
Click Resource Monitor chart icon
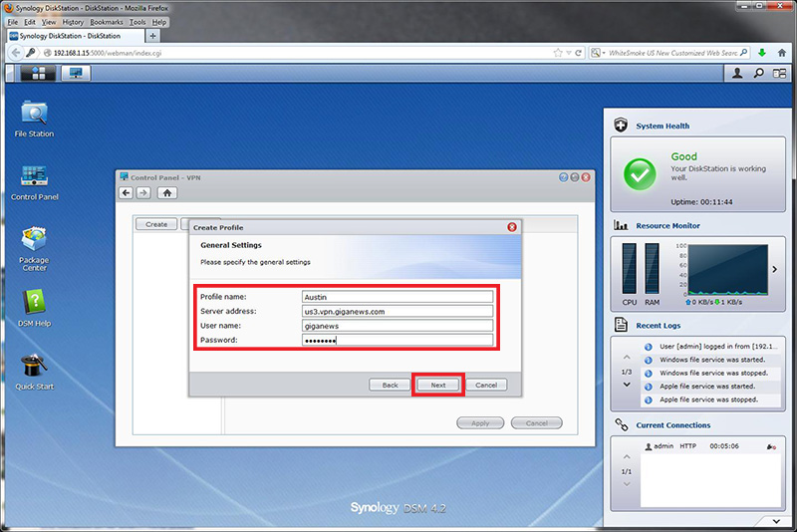[x=621, y=225]
